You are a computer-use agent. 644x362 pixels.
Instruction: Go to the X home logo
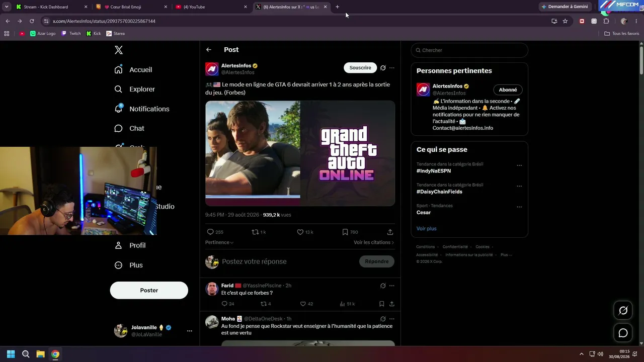[x=119, y=50]
